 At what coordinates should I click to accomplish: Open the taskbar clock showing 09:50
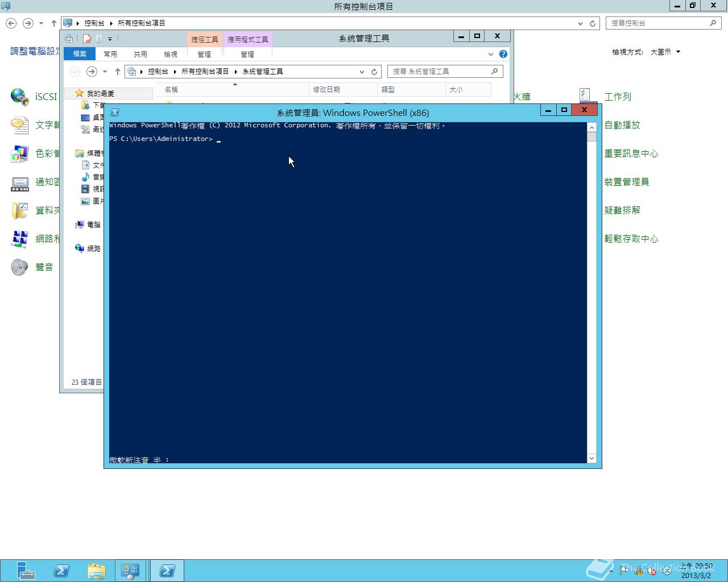tap(696, 571)
